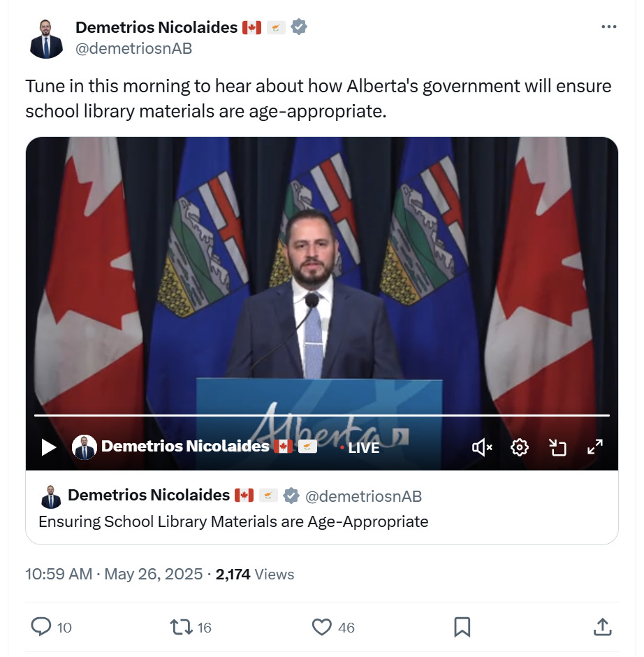The height and width of the screenshot is (657, 644).
Task: Click the LIVE indicator in the video
Action: click(360, 448)
